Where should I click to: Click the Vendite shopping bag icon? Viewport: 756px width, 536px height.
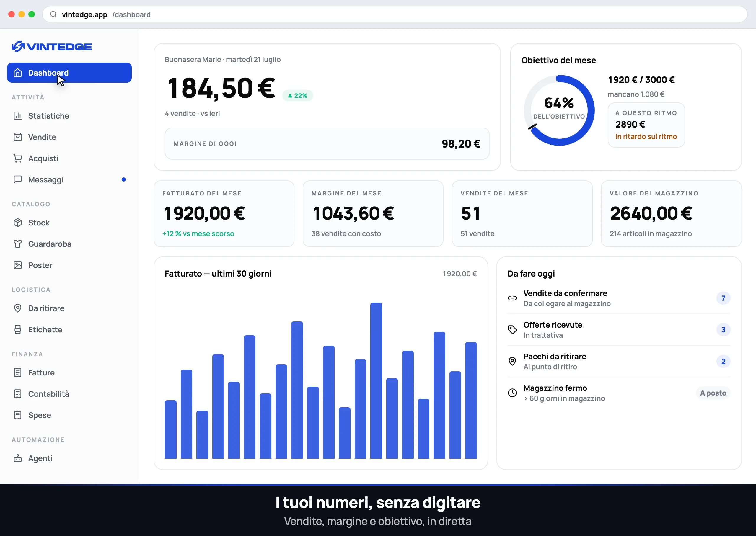[x=18, y=137]
